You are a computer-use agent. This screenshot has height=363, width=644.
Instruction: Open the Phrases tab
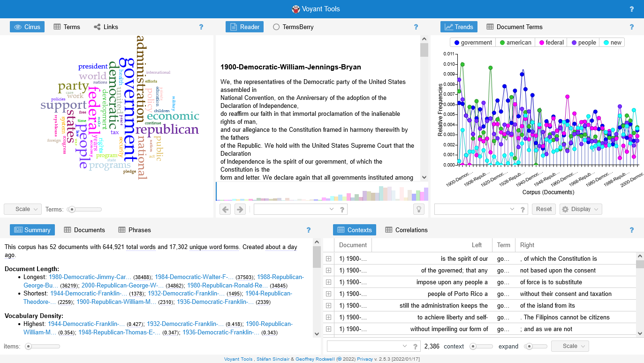click(x=134, y=230)
